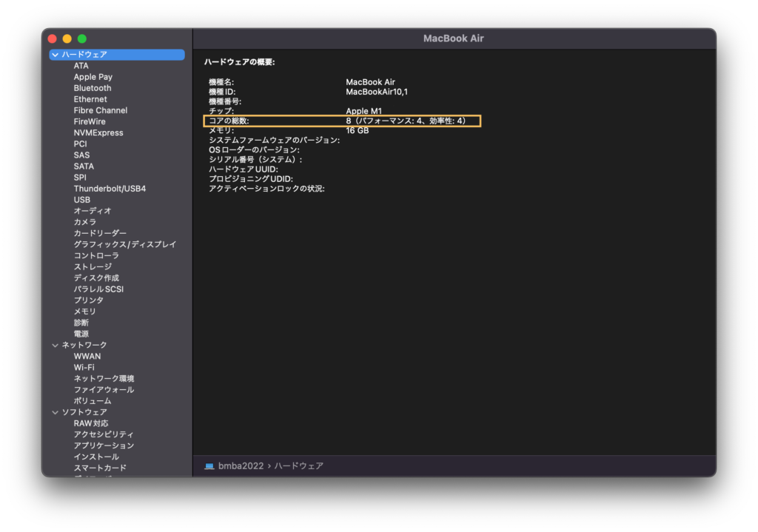Select ネットワーク環境 in the sidebar
The image size is (758, 532).
[x=104, y=378]
